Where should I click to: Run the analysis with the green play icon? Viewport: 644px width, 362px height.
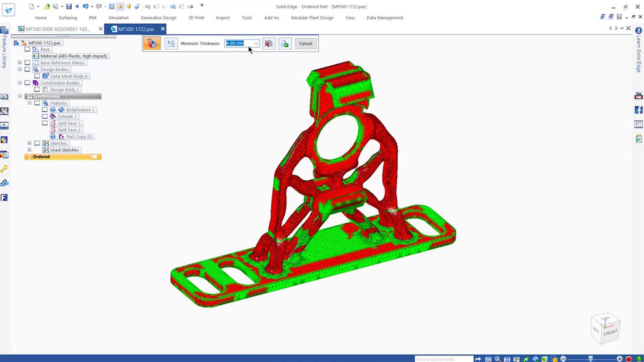[285, 44]
